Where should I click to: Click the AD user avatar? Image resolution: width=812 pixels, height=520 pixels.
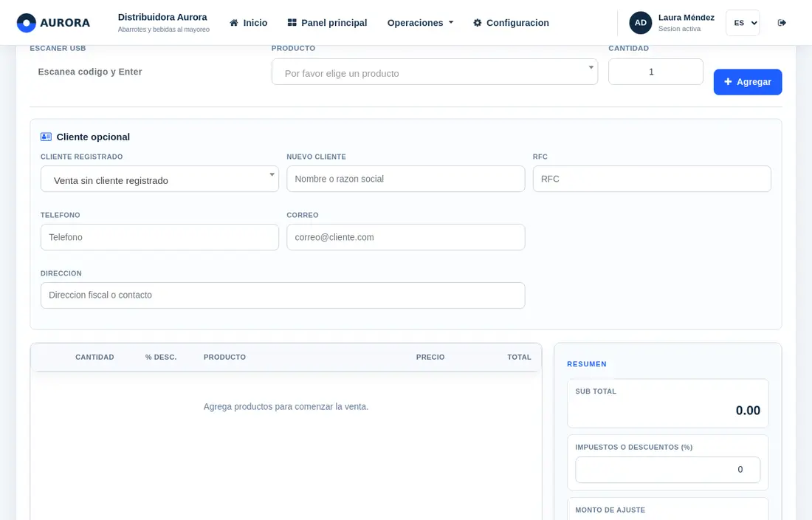coord(641,23)
